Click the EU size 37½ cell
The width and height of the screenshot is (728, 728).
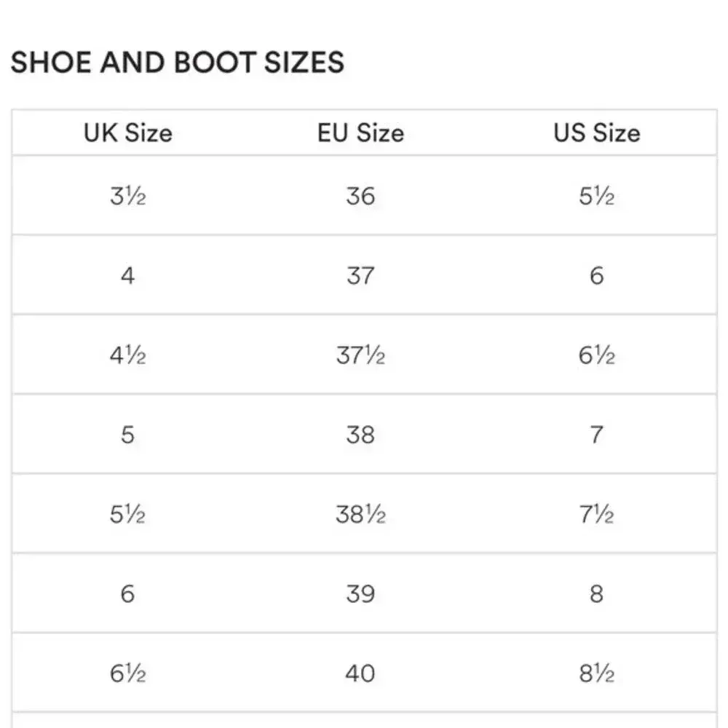tap(360, 355)
